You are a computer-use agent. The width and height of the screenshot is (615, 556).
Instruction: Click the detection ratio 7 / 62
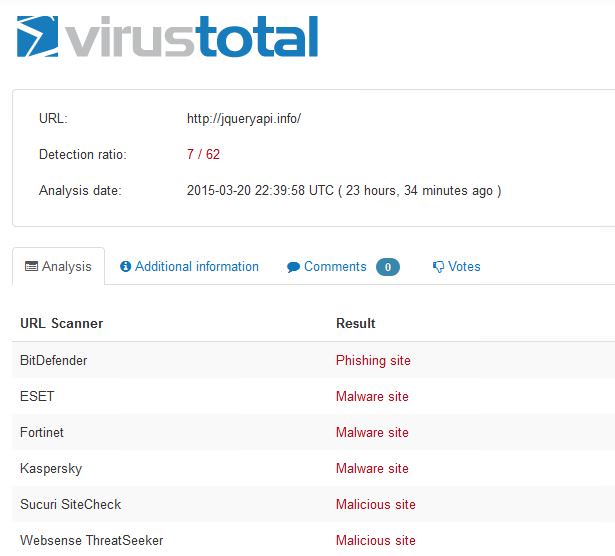point(203,154)
